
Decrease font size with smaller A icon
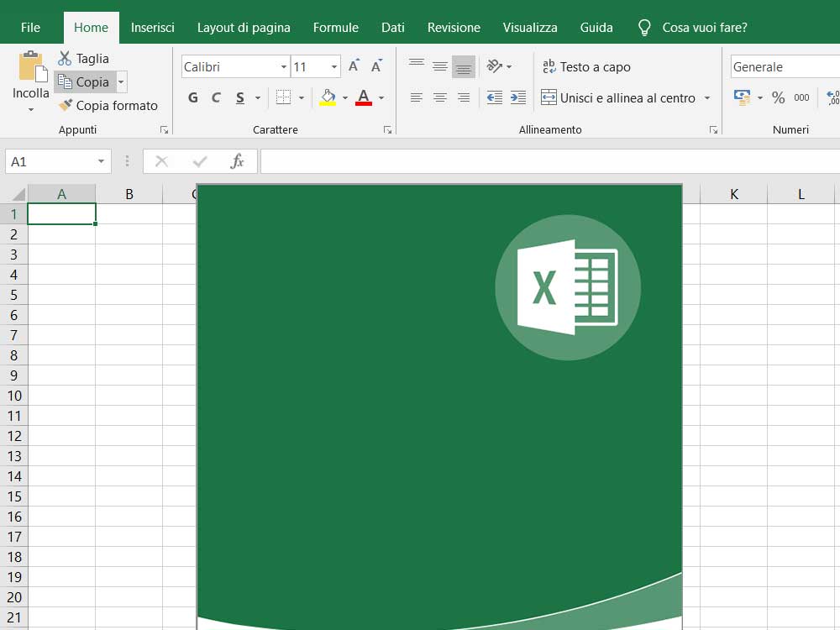[376, 66]
